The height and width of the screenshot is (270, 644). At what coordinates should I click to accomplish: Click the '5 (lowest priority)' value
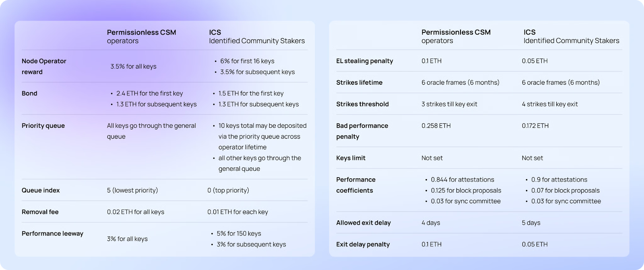click(132, 190)
